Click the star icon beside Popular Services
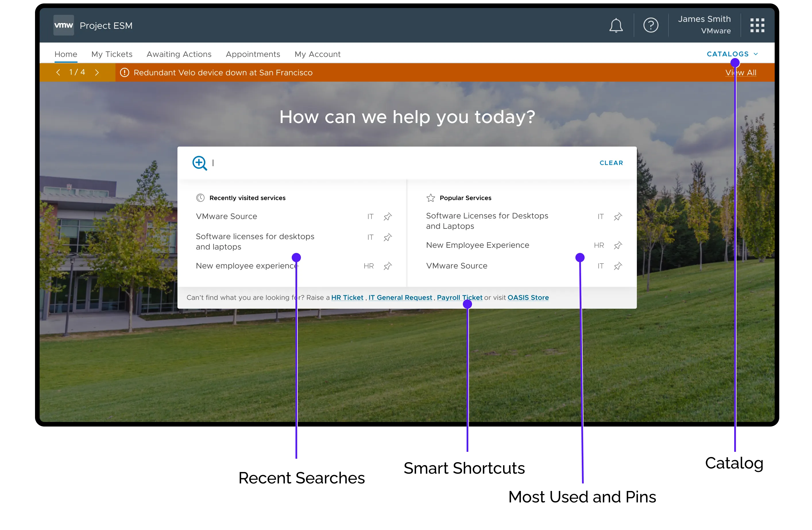812x530 pixels. pos(431,198)
